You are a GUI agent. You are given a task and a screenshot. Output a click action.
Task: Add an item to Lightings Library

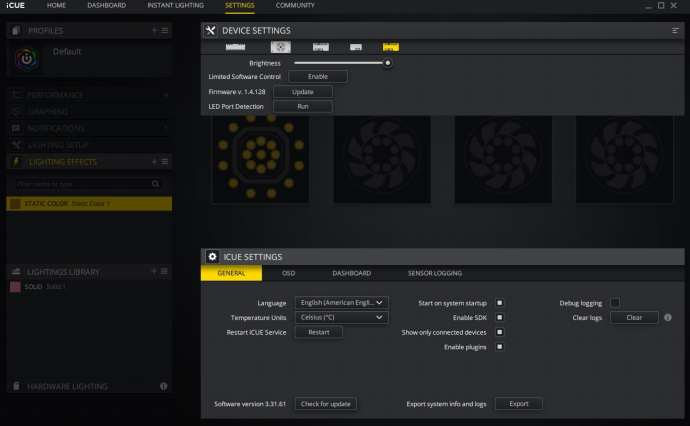154,271
